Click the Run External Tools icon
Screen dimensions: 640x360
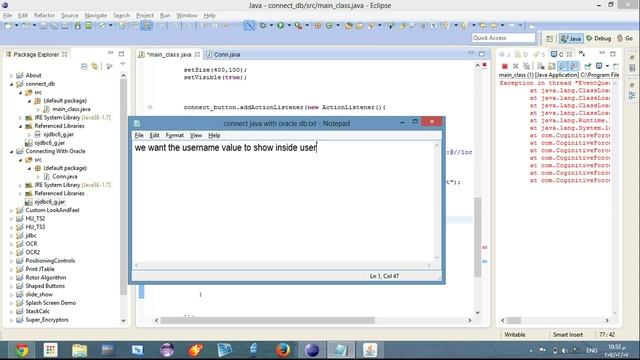pyautogui.click(x=298, y=26)
